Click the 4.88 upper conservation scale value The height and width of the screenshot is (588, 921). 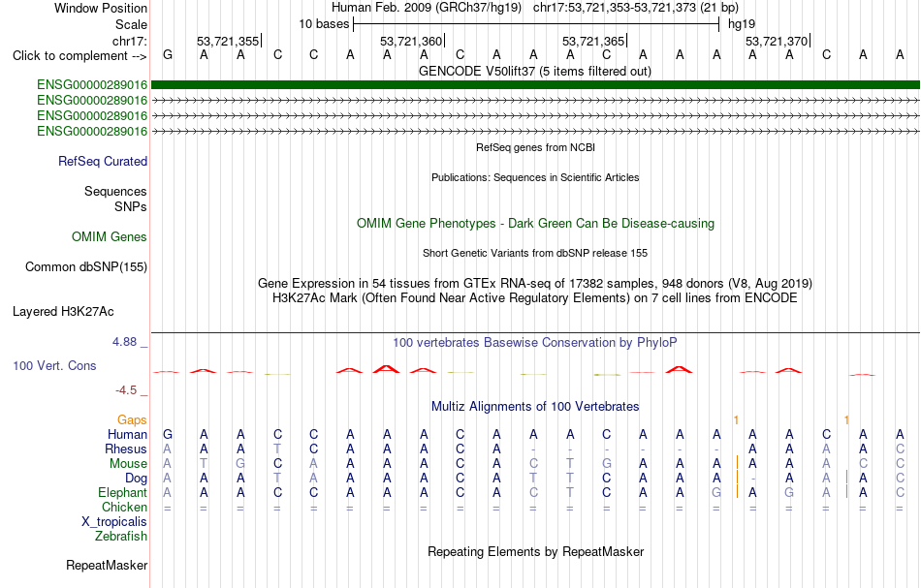(124, 342)
